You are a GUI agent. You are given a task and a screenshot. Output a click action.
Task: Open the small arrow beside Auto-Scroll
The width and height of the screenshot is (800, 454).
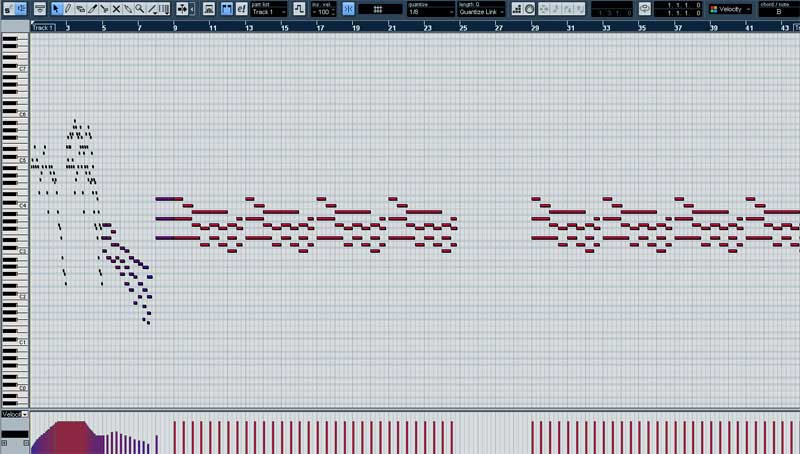tap(192, 9)
